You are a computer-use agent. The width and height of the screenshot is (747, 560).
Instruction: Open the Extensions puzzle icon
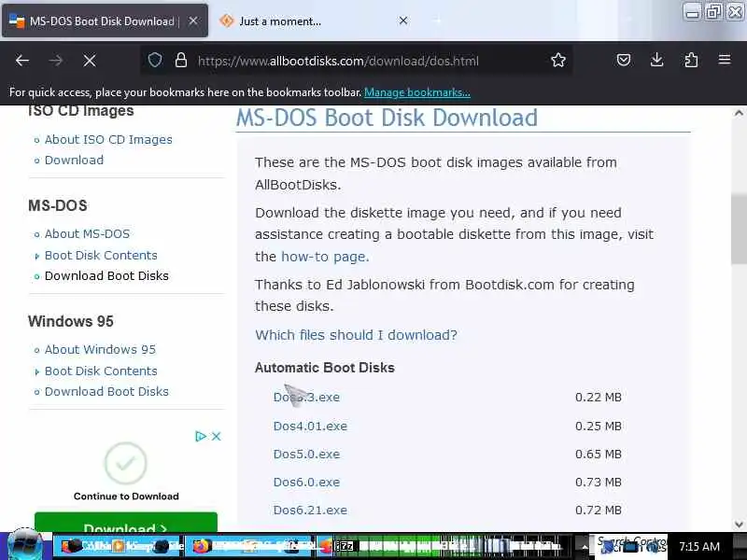click(691, 60)
